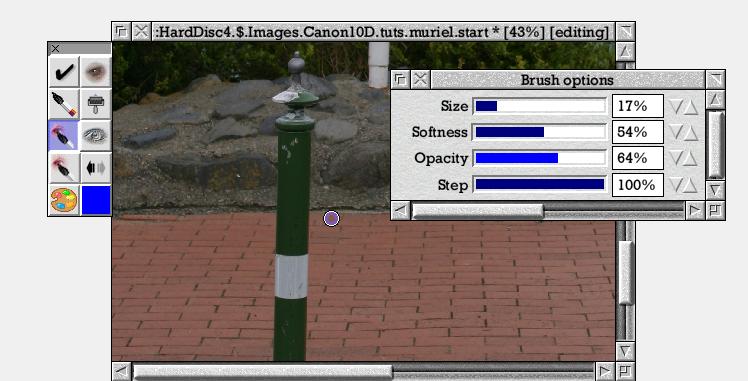The image size is (748, 381).
Task: Click the highlighted airbrush tool
Action: pos(64,135)
